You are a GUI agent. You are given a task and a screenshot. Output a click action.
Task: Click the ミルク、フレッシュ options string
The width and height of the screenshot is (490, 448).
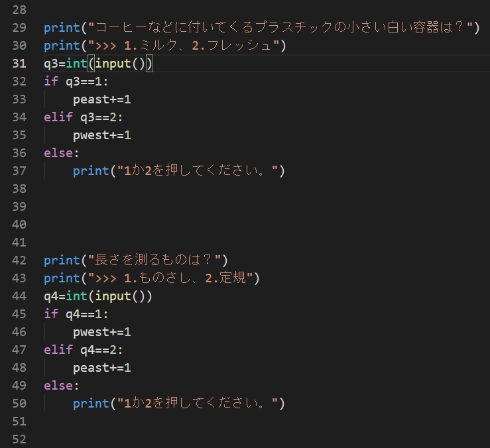click(184, 46)
